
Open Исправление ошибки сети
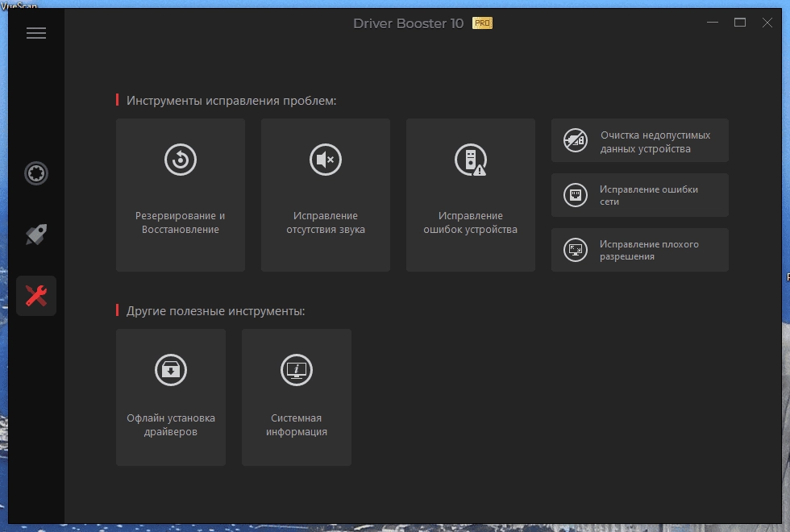(640, 195)
